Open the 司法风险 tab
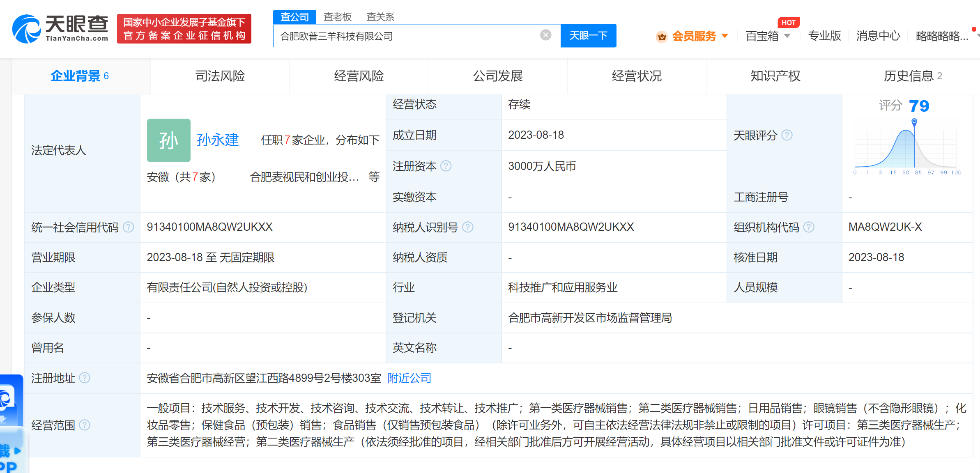This screenshot has height=473, width=980. 220,76
